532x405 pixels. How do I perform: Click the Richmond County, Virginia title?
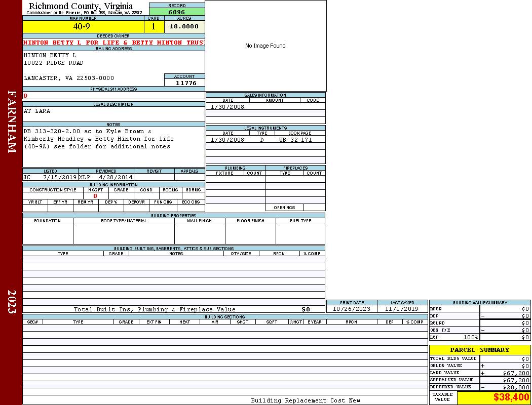81,6
